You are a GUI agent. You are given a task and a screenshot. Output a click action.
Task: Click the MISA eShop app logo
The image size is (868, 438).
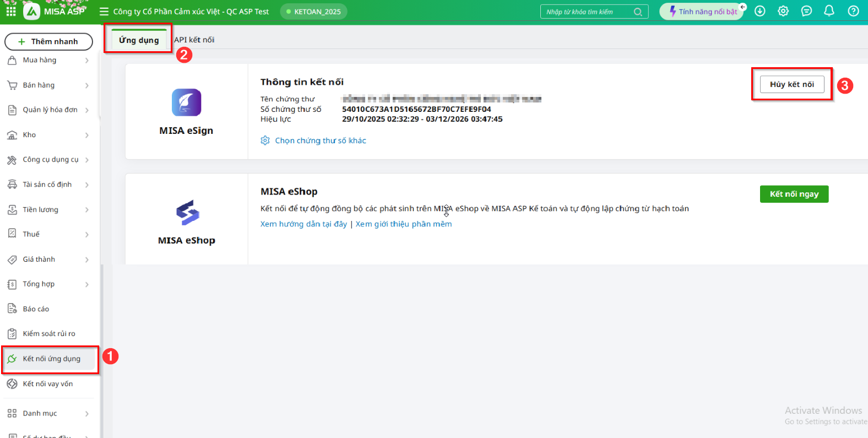pos(187,213)
